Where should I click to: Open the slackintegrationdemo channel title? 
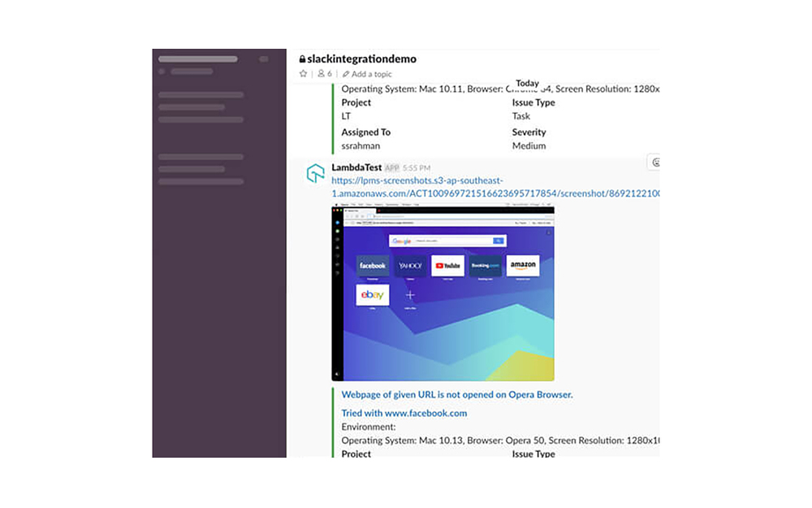coord(358,59)
